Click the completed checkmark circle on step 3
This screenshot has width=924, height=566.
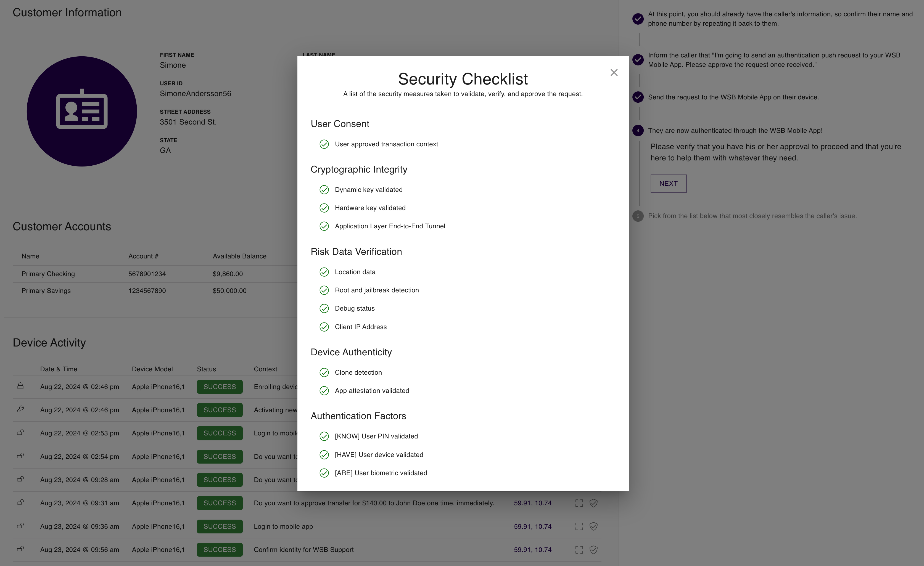click(638, 97)
